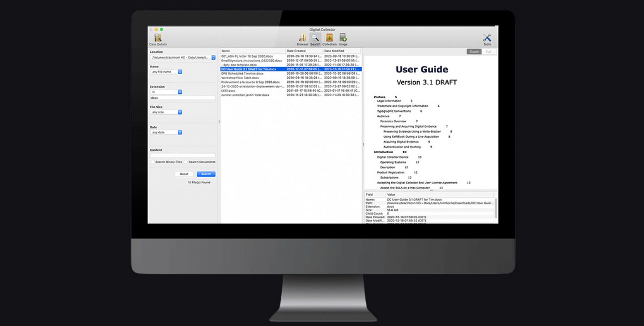This screenshot has width=644, height=326.
Task: Click the Value column header in details
Action: click(x=440, y=195)
